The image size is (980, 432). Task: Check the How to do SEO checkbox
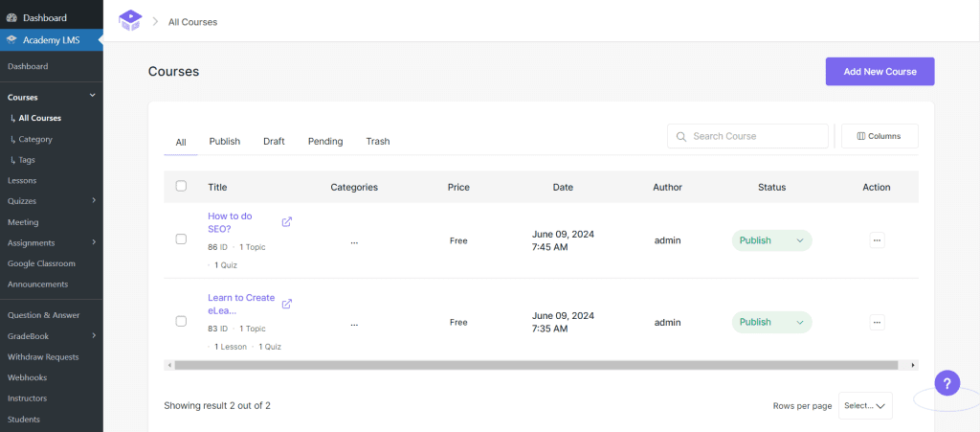coord(181,239)
